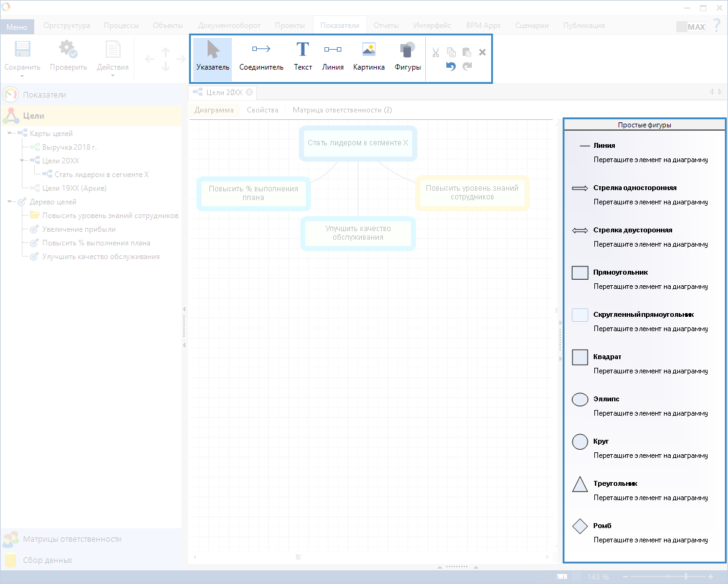Open the Сохранить dropdown arrow
The image size is (728, 584).
(x=22, y=76)
